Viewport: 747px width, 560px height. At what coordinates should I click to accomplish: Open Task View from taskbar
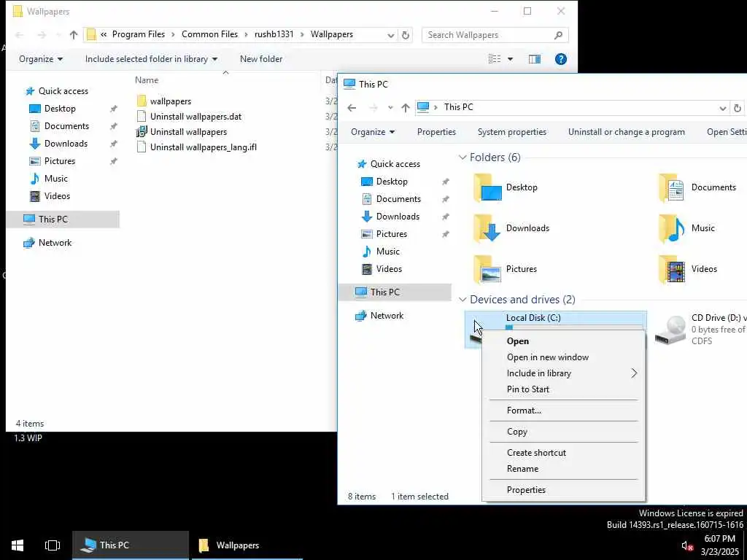point(53,545)
